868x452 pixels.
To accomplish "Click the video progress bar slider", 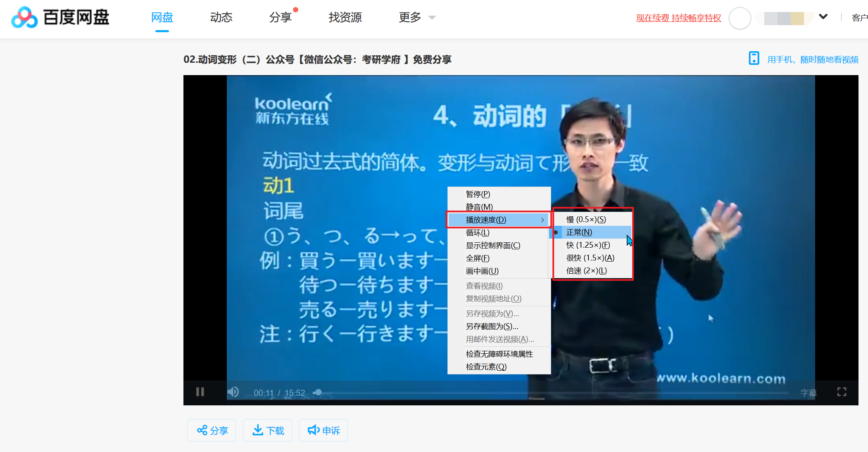I will click(x=317, y=392).
